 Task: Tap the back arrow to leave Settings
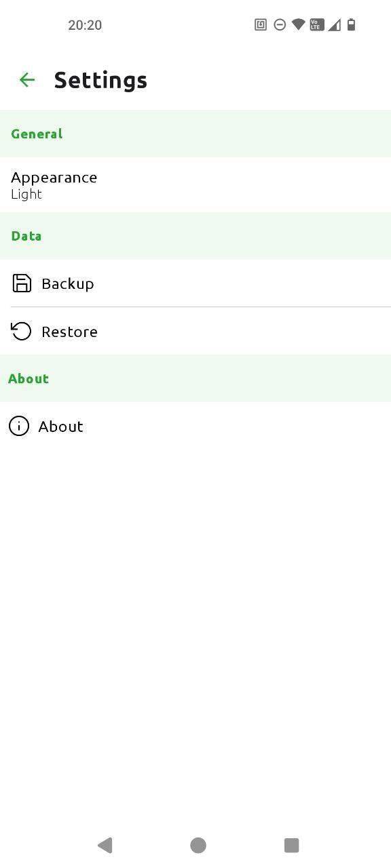tap(26, 79)
